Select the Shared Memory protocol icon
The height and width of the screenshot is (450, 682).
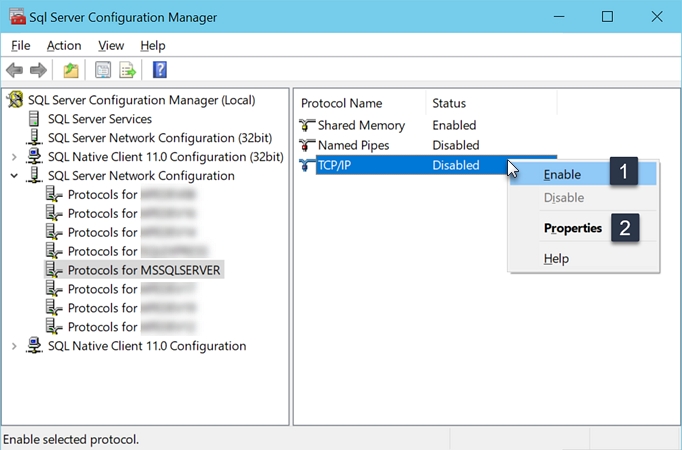click(x=307, y=126)
